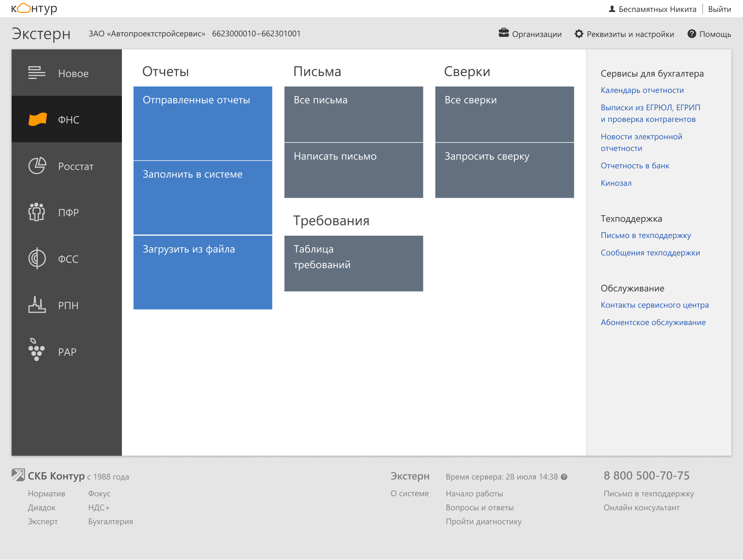Open Написать письмо tile

(353, 170)
